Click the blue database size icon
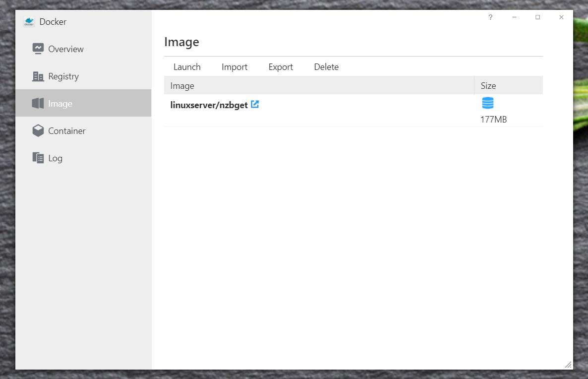The width and height of the screenshot is (588, 379). point(488,103)
